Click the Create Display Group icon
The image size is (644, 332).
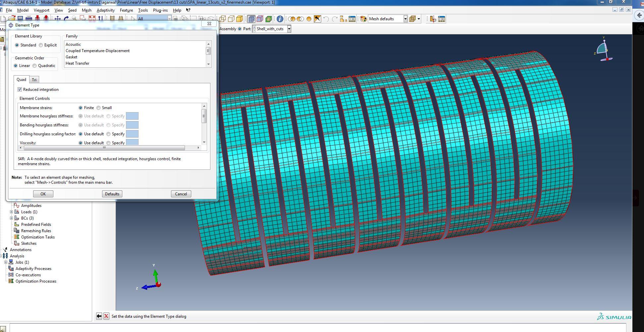[343, 19]
